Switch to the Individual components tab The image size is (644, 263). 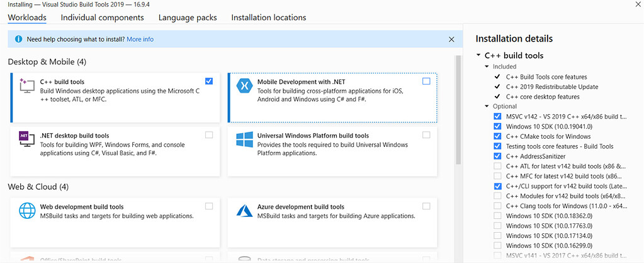pyautogui.click(x=102, y=18)
